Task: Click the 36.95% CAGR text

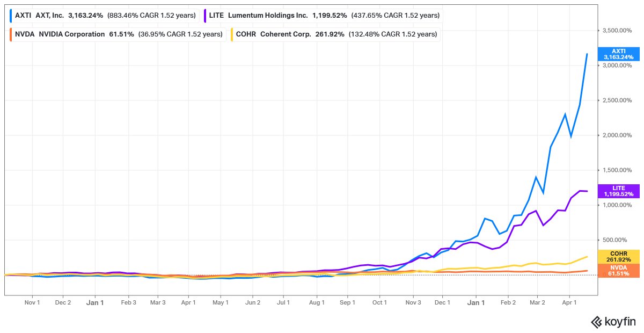Action: pos(180,34)
